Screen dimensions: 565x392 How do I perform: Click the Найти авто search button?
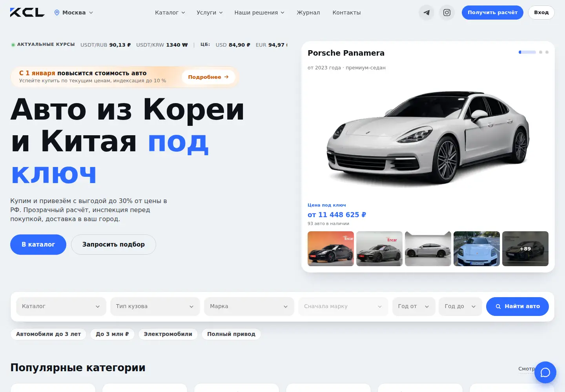click(x=518, y=307)
